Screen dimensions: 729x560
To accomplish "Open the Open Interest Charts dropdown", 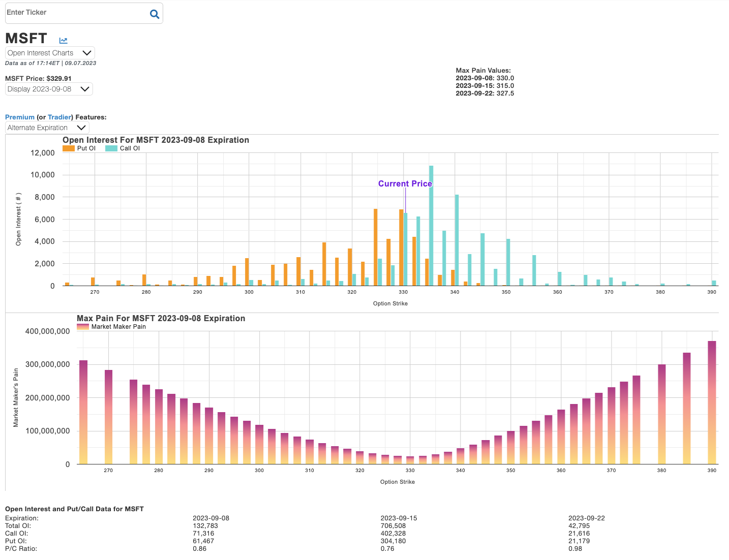I will coord(50,53).
